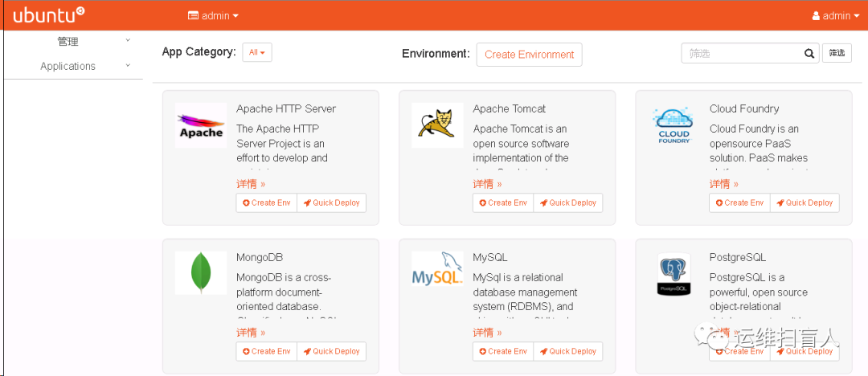Viewport: 868px width, 376px height.
Task: Click the MySQL dolphin logo
Action: tap(437, 273)
